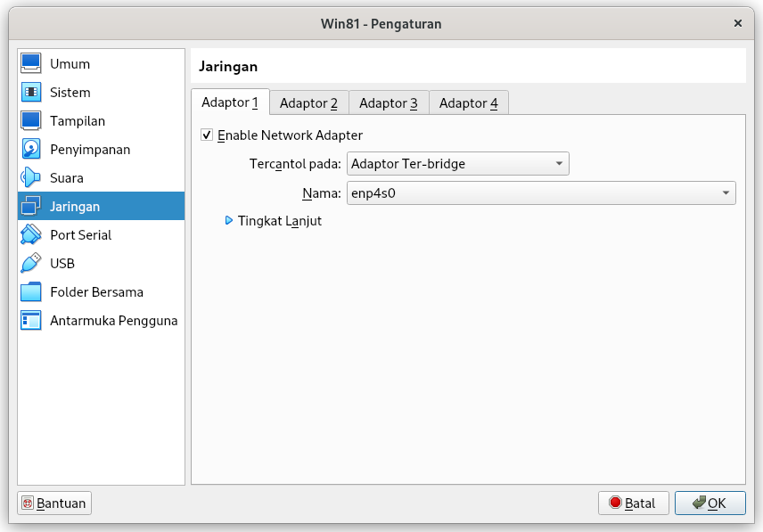This screenshot has height=532, width=763.
Task: Click the Tampilan display icon
Action: 31,120
